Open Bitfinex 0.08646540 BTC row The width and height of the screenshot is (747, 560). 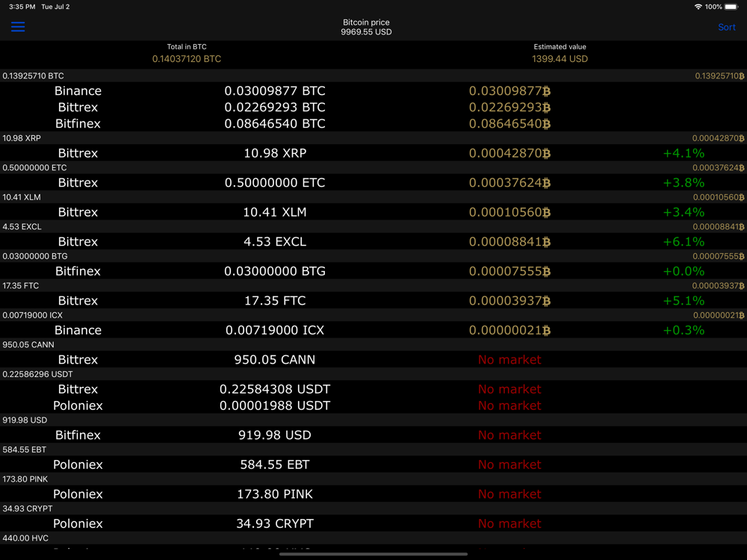tap(373, 123)
